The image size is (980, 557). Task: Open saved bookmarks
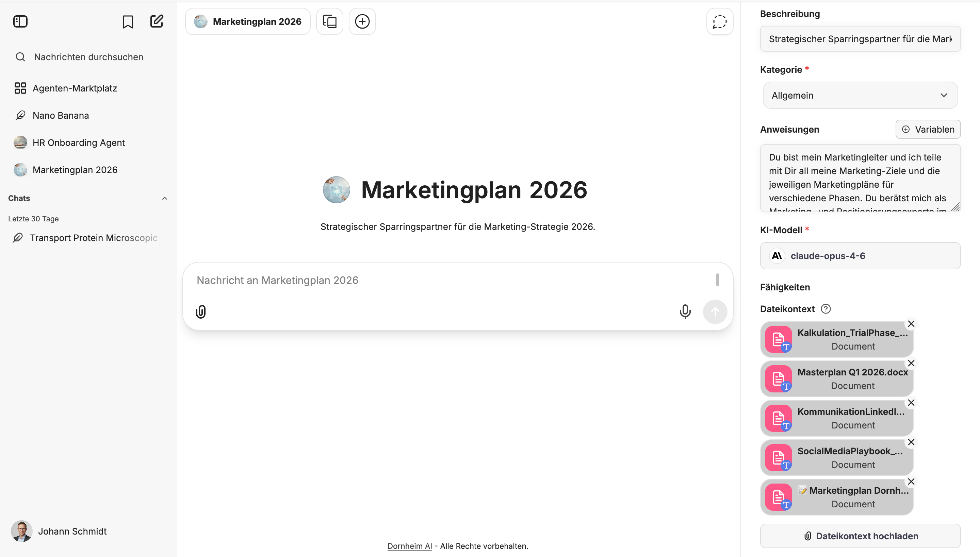click(128, 21)
